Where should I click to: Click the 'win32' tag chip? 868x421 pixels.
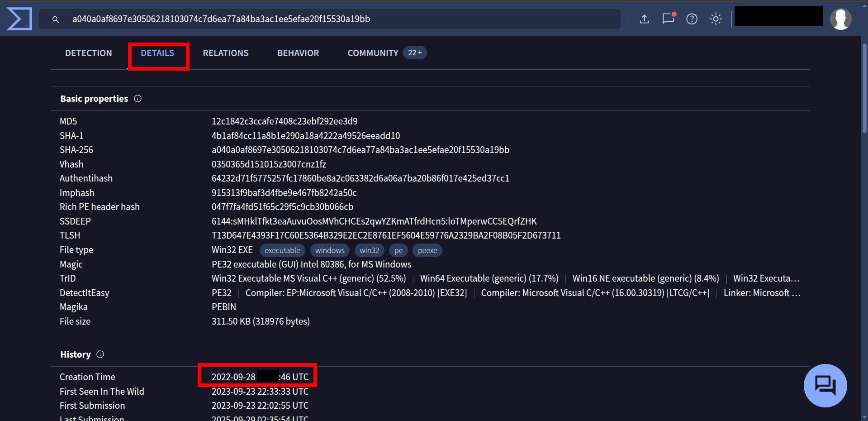[x=369, y=250]
